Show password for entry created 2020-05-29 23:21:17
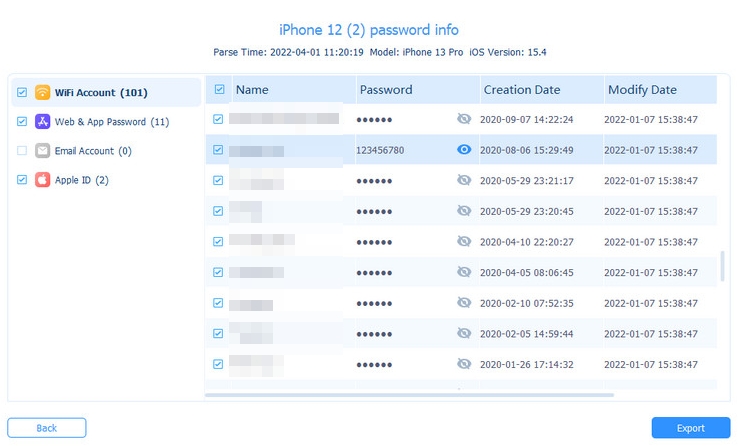The image size is (738, 446). point(463,181)
